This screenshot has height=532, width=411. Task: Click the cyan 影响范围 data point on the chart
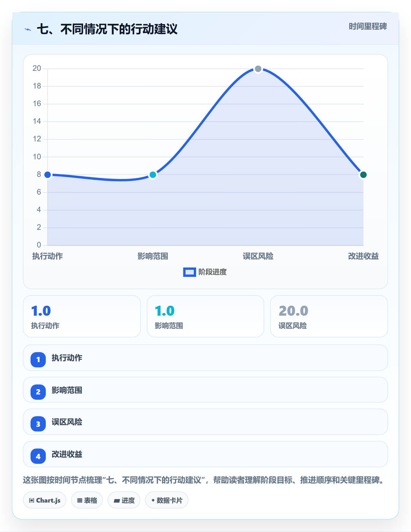coord(153,175)
